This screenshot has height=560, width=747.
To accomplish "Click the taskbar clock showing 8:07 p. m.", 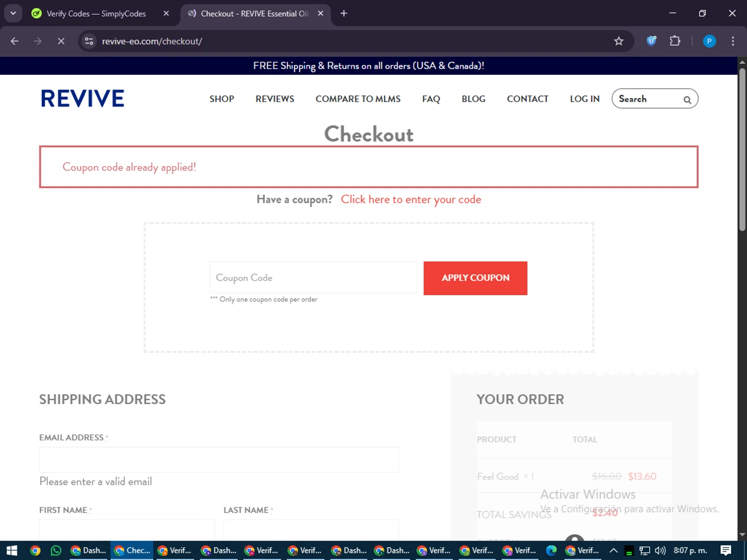I will tap(690, 551).
